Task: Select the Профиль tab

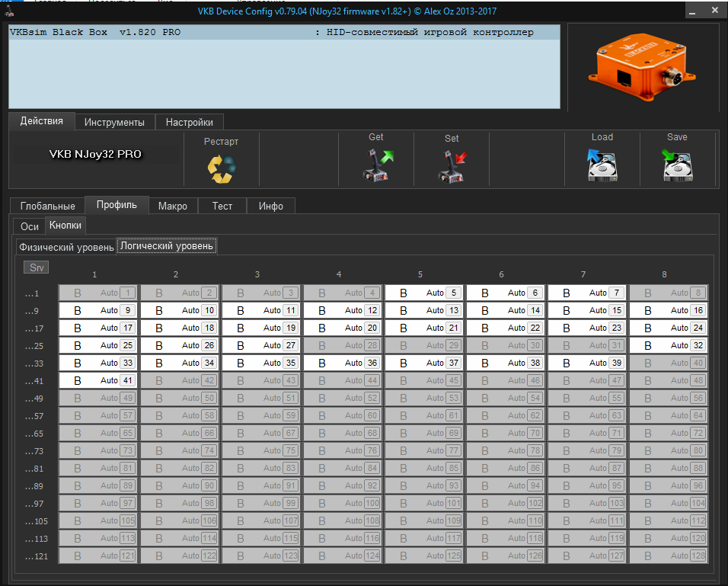Action: coord(117,205)
